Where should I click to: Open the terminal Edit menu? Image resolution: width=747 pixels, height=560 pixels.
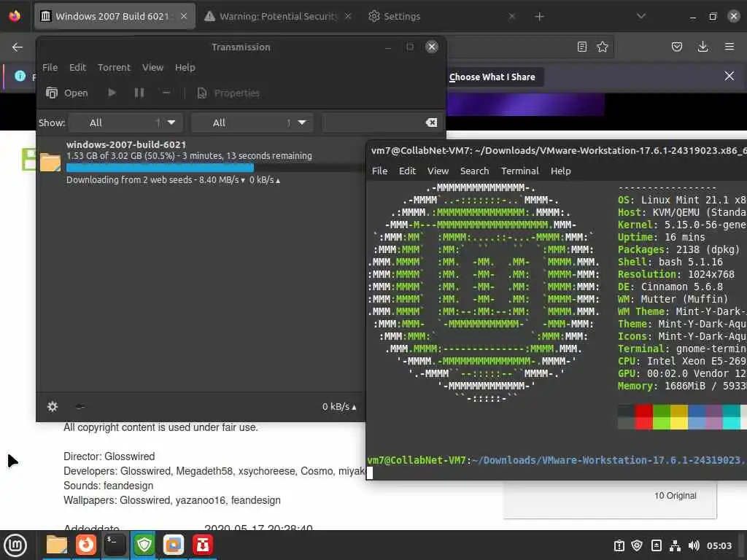click(407, 171)
